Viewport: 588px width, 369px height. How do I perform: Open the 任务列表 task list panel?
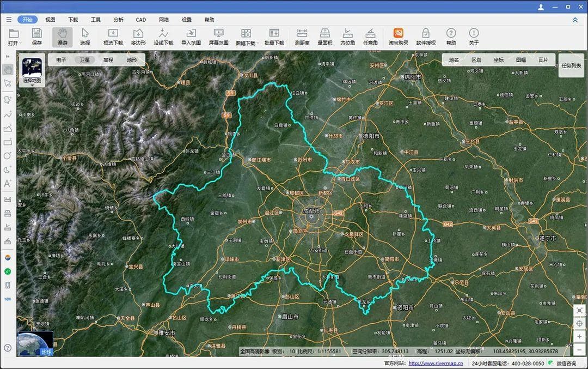coord(571,65)
